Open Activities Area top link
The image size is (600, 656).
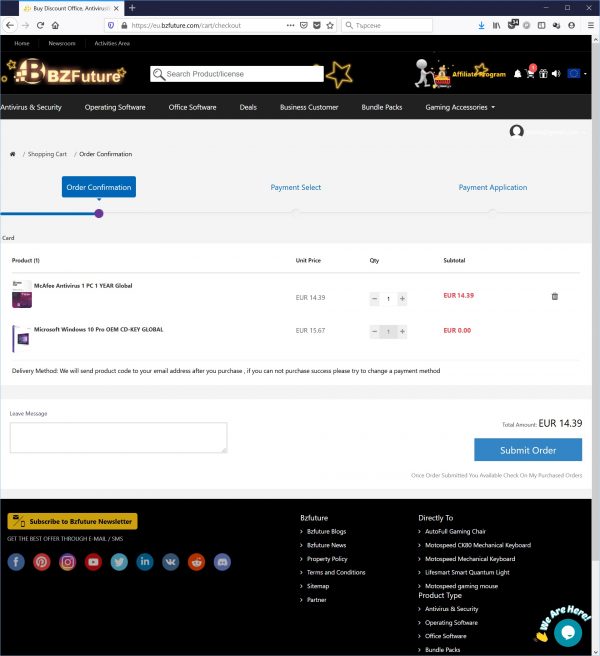[x=112, y=43]
